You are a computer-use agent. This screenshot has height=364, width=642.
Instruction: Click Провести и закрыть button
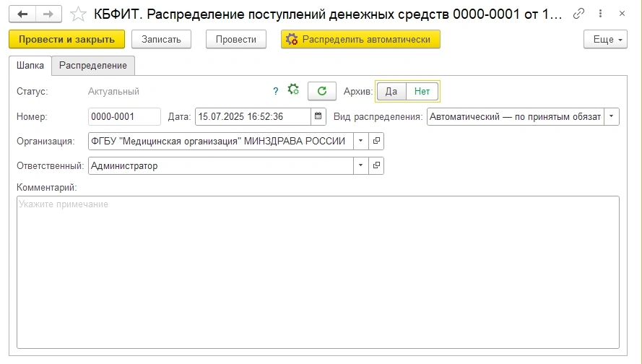[66, 39]
